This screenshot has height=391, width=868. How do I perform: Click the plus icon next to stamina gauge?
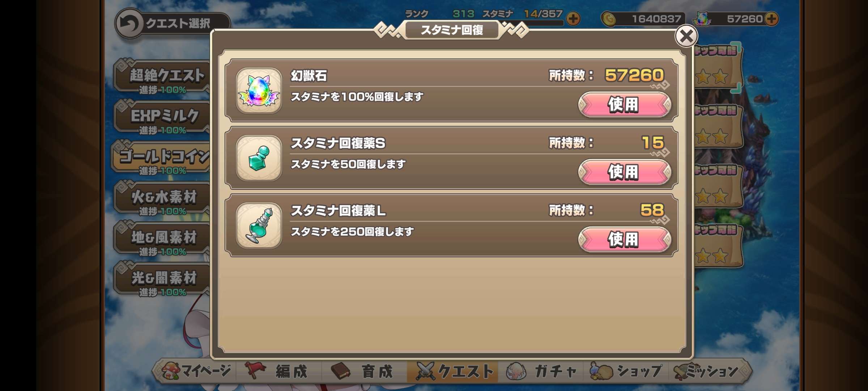573,19
